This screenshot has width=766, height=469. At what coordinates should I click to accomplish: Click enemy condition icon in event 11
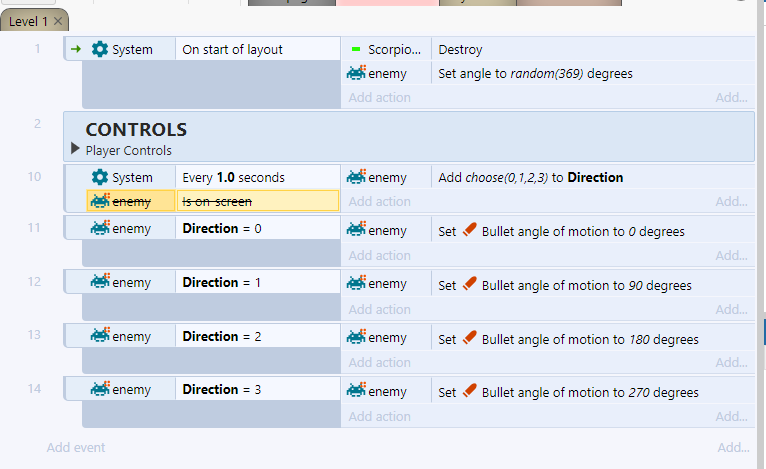point(100,228)
